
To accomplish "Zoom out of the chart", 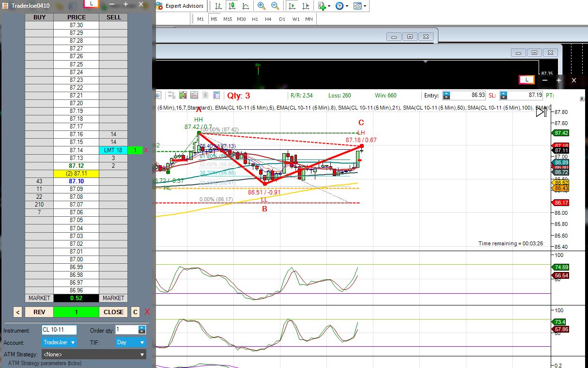I will tap(275, 6).
